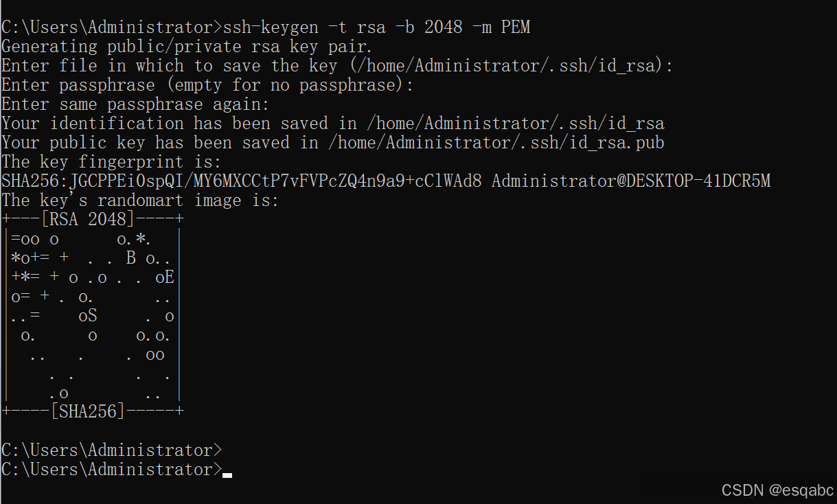Viewport: 837px width, 504px height.
Task: Click the 'Enter file in which to save' line
Action: pos(337,66)
